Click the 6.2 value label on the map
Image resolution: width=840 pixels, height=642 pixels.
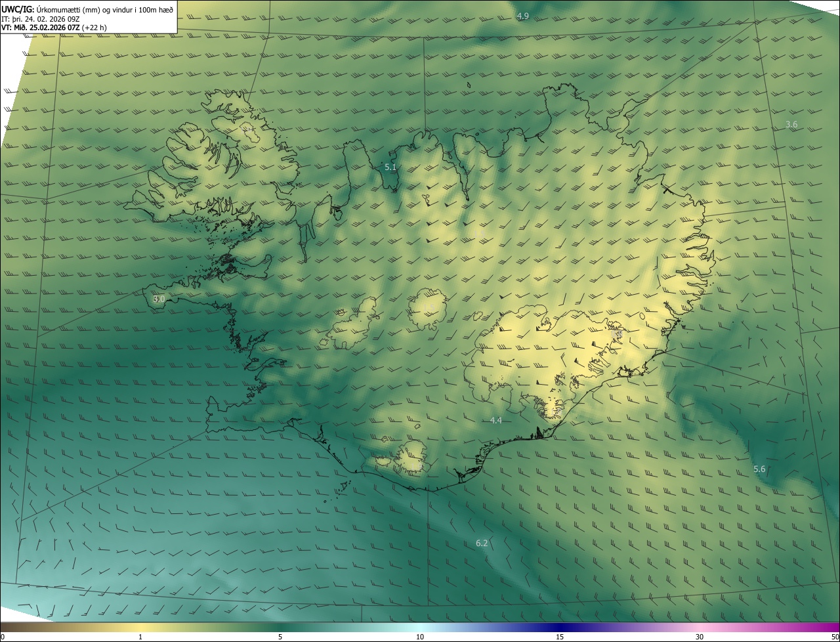click(482, 543)
